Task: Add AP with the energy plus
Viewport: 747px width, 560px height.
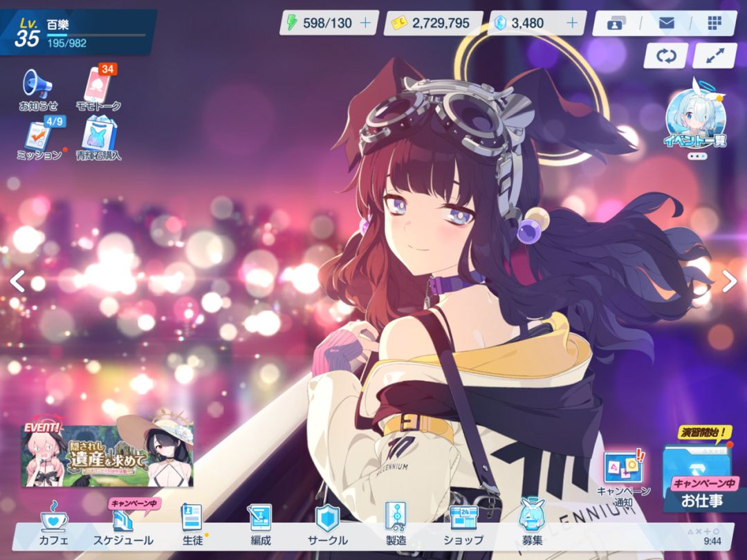Action: tap(365, 23)
